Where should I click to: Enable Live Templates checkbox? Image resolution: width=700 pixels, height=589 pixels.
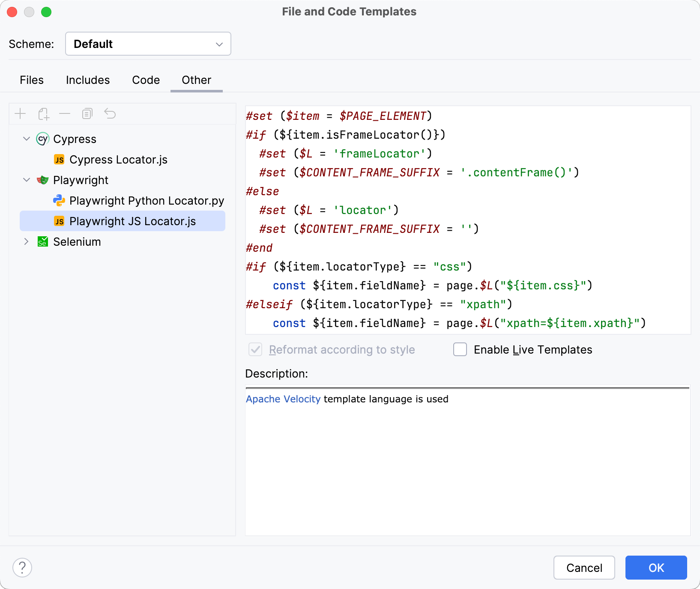[x=460, y=350]
